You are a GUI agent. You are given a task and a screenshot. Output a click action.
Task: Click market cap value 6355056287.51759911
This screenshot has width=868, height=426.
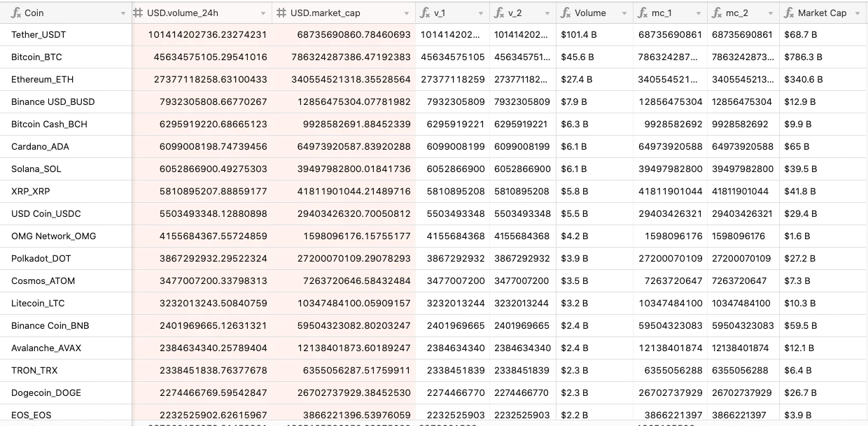(357, 370)
